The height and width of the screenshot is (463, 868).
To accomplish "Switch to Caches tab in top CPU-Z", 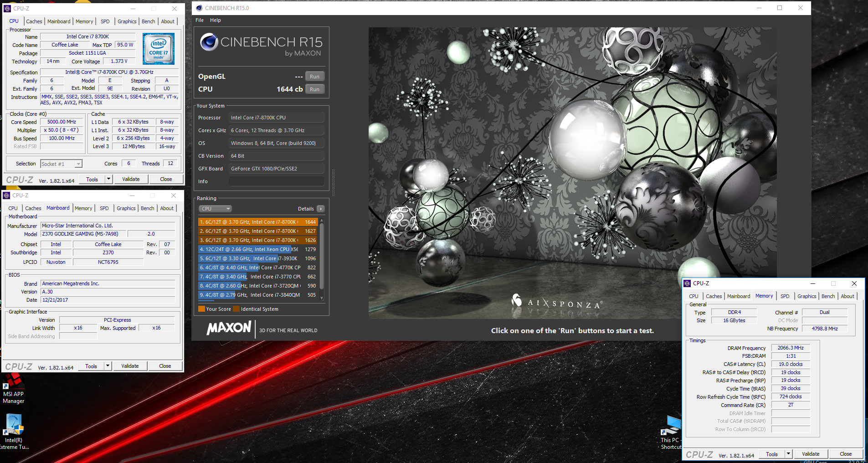I will (x=34, y=21).
